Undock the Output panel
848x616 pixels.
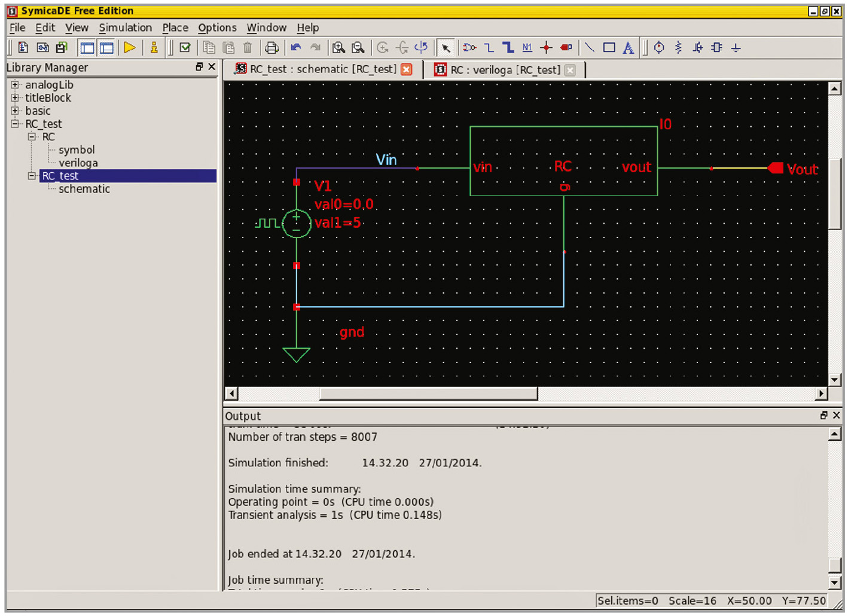(x=824, y=415)
